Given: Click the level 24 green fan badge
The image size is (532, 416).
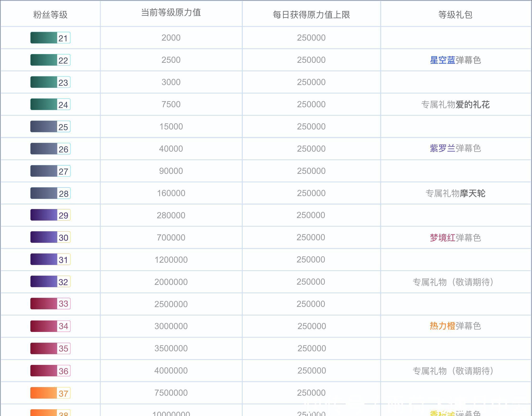Looking at the screenshot, I should pos(50,104).
